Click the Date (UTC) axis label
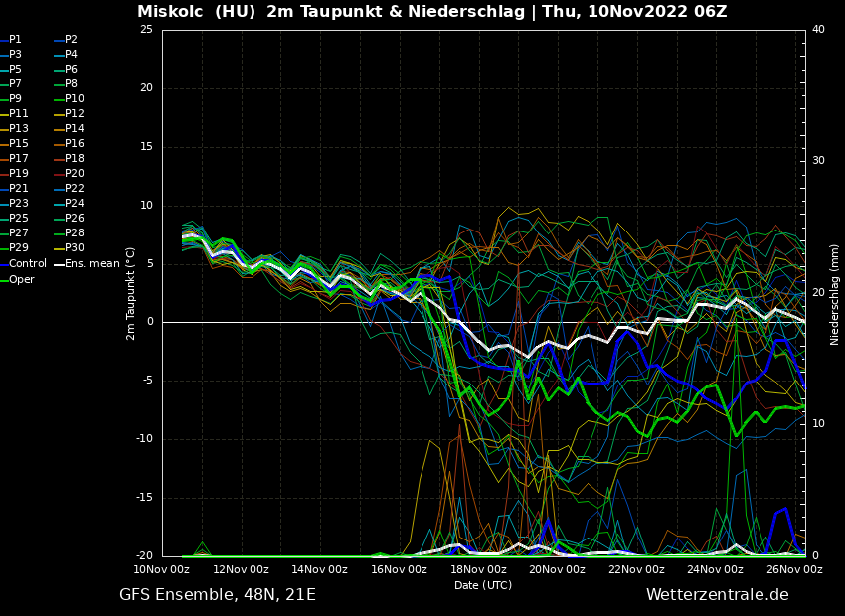 [x=483, y=586]
